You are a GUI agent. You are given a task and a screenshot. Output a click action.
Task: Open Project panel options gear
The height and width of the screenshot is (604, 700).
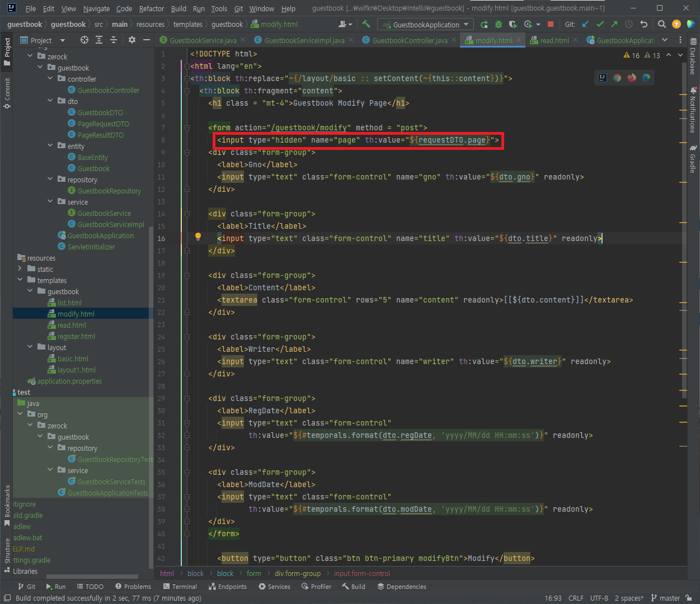(x=132, y=40)
